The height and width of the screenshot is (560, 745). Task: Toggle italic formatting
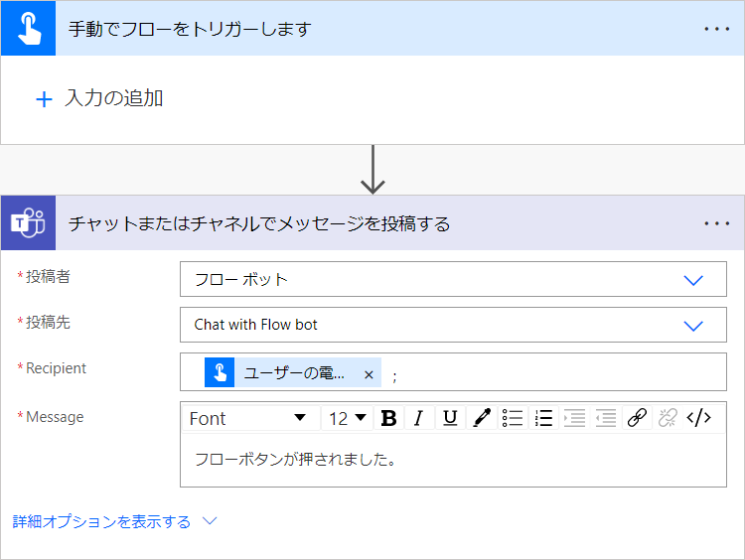pos(418,418)
